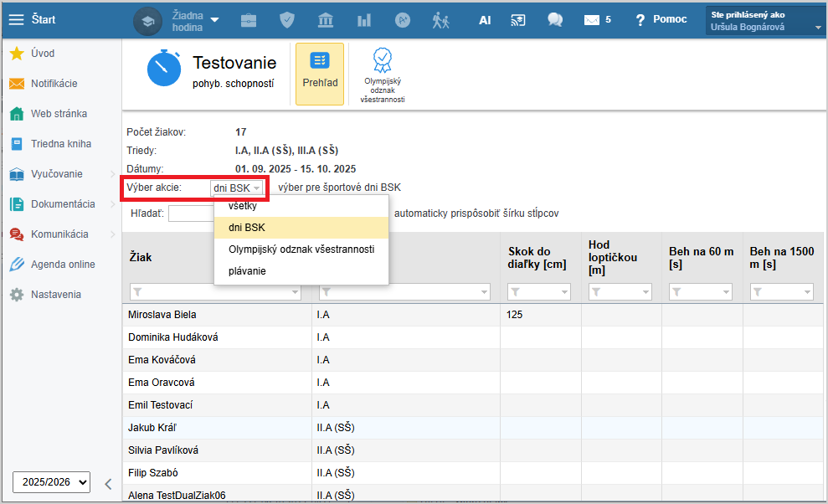Image resolution: width=828 pixels, height=504 pixels.
Task: Open the Výber akcie dropdown
Action: 238,188
